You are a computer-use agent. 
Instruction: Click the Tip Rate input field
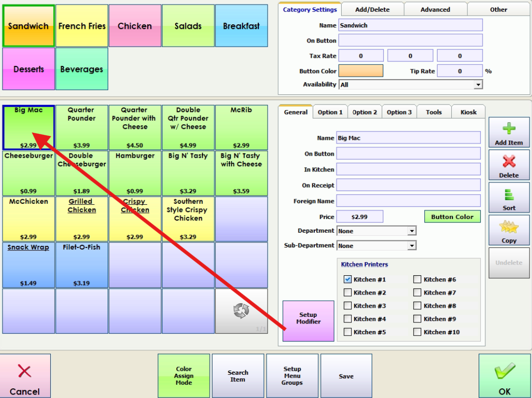pos(460,71)
